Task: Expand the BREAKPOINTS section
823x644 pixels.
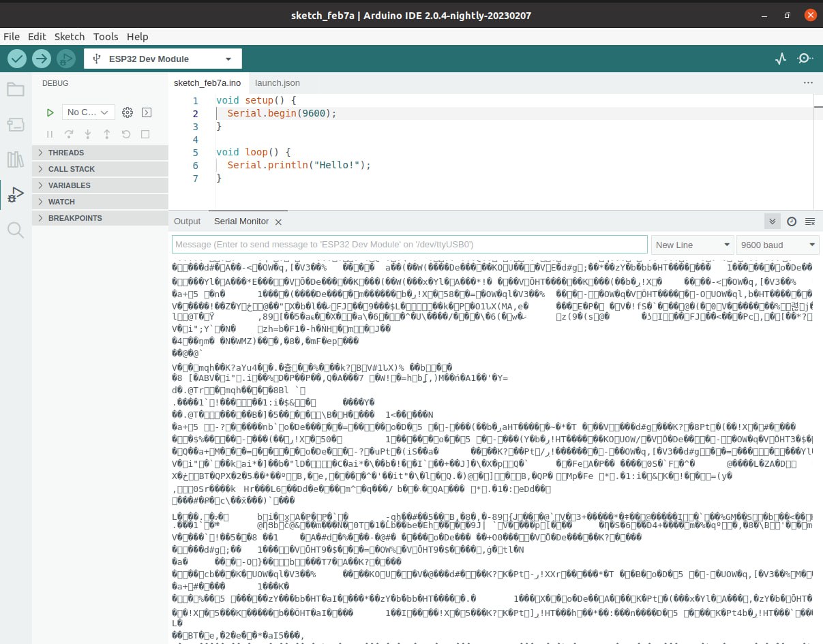Action: tap(100, 218)
